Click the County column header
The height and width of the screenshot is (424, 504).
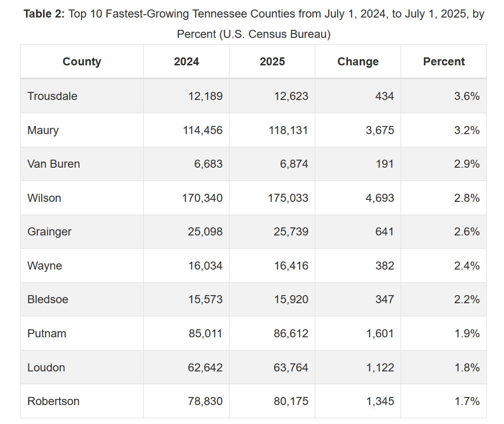(82, 62)
